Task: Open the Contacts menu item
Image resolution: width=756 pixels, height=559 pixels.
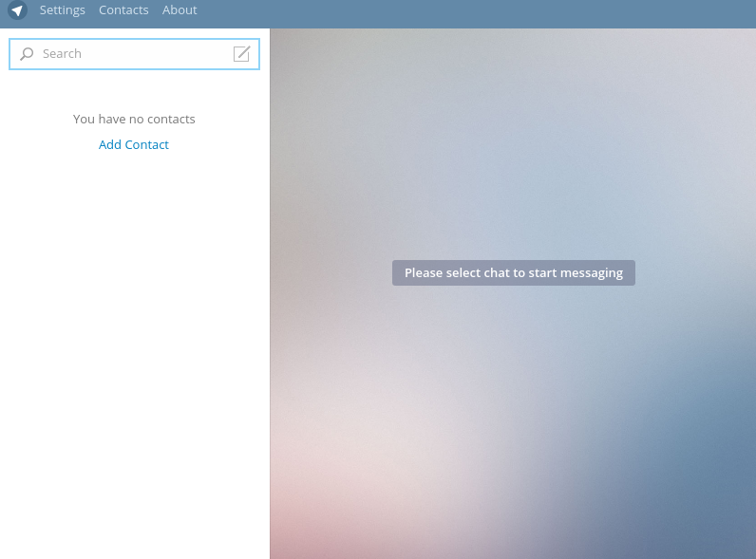Action: click(x=123, y=10)
